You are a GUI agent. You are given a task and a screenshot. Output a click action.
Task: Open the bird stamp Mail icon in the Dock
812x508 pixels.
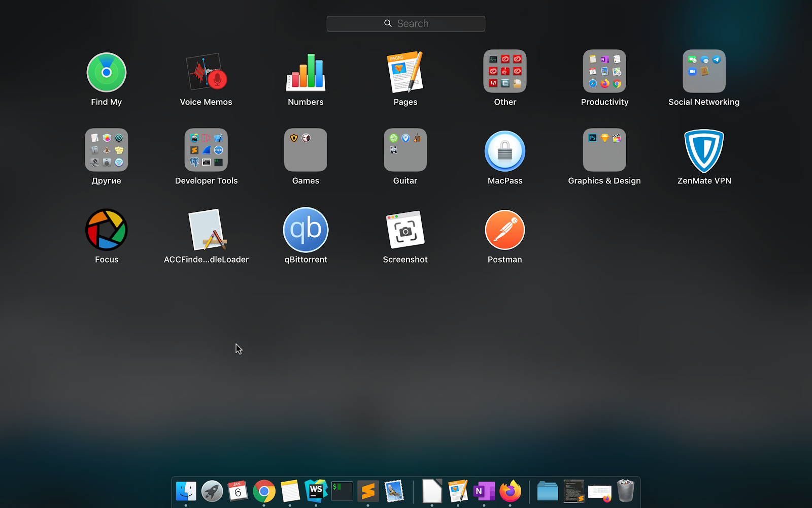[394, 492]
